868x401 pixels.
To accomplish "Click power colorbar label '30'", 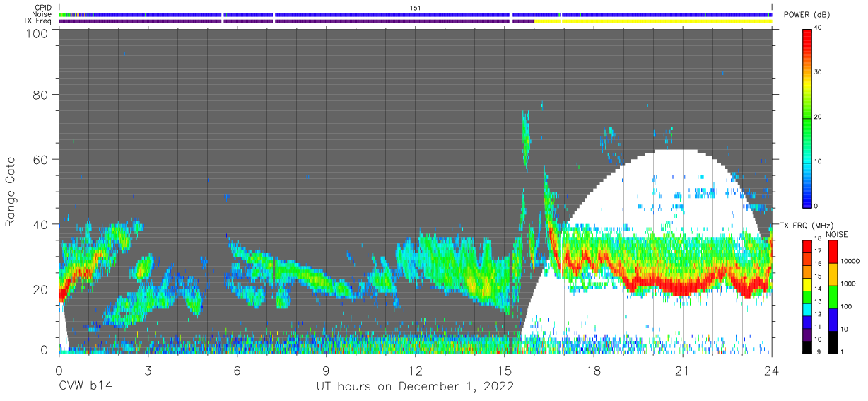I will pyautogui.click(x=818, y=73).
